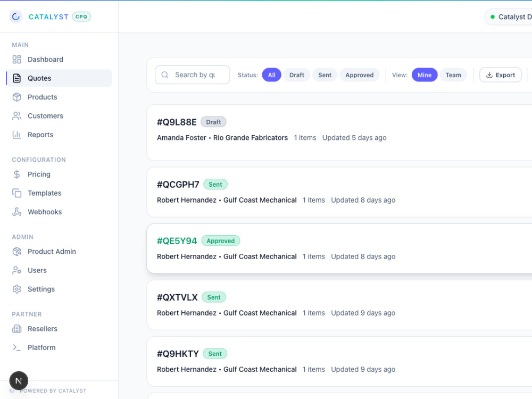Image resolution: width=532 pixels, height=399 pixels.
Task: Click the Sent badge on #QXTVLX
Action: (214, 297)
